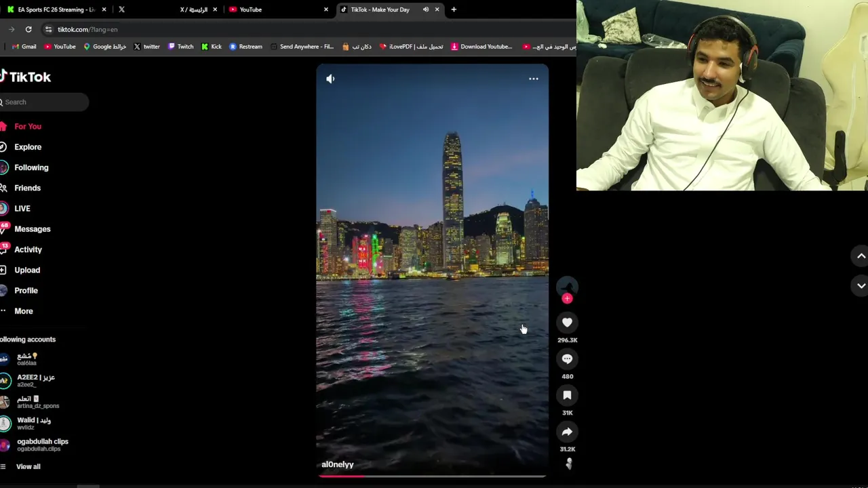868x488 pixels.
Task: Open your Profile page
Action: pyautogui.click(x=26, y=291)
